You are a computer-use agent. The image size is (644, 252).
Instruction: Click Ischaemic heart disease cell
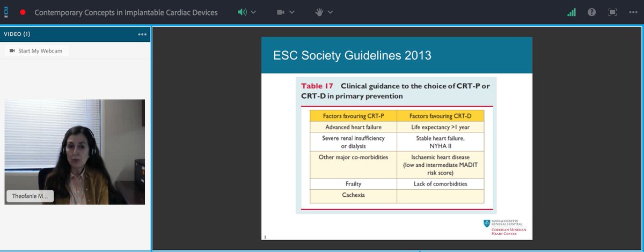click(x=440, y=165)
